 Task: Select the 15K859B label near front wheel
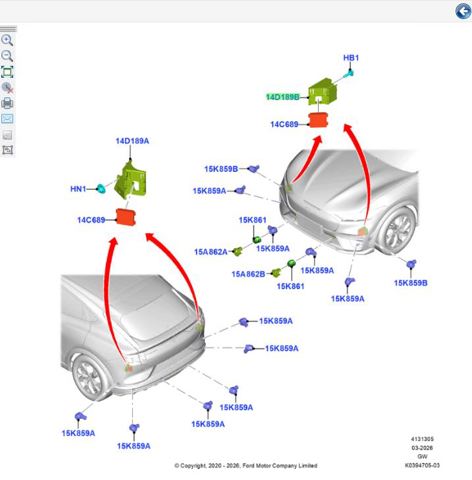pos(411,283)
